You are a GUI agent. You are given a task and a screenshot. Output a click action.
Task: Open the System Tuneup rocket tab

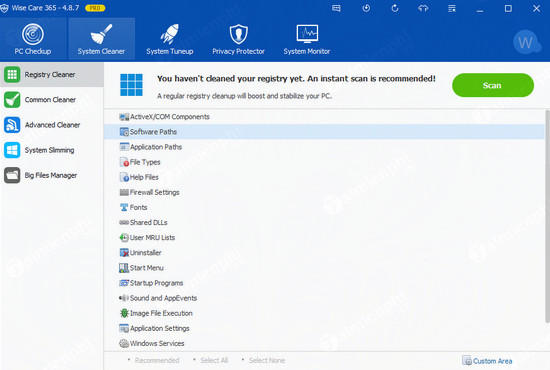point(170,39)
